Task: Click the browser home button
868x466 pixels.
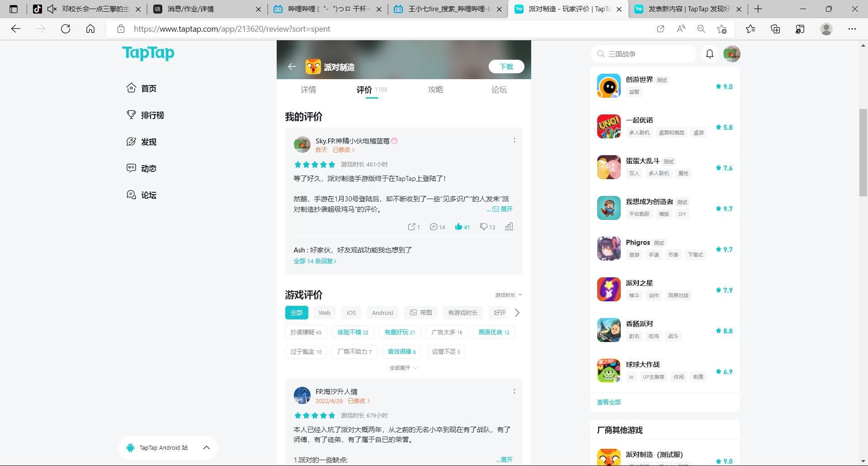Action: (x=90, y=29)
